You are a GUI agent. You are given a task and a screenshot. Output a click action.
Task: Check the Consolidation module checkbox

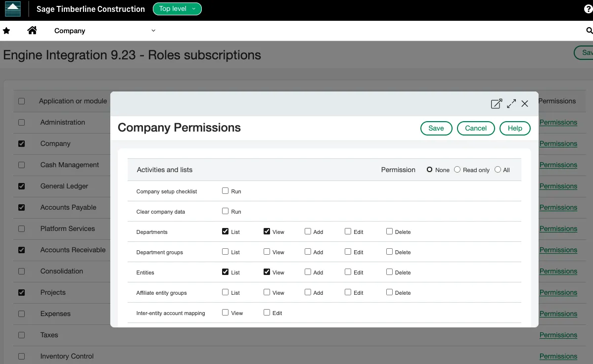pos(22,272)
